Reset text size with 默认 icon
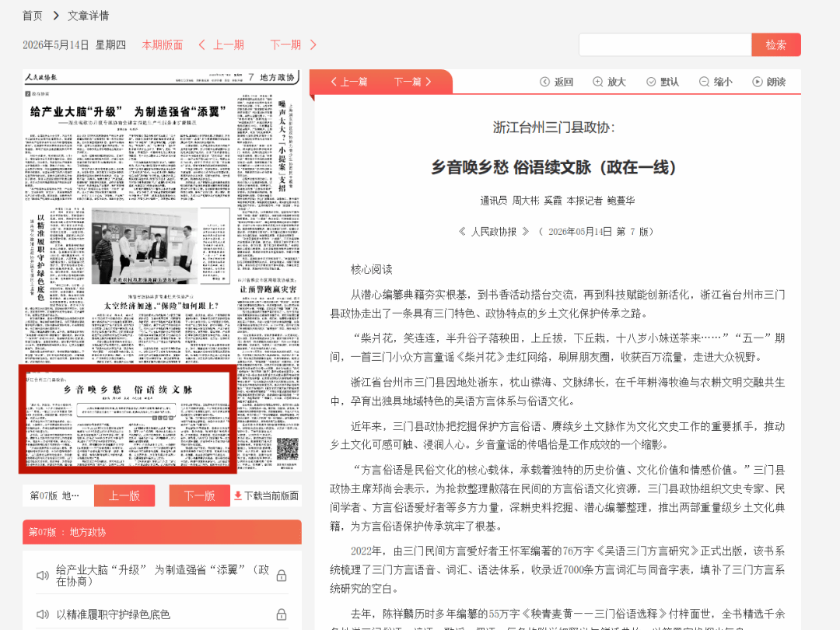Screen dimensions: 840x630 (651, 82)
